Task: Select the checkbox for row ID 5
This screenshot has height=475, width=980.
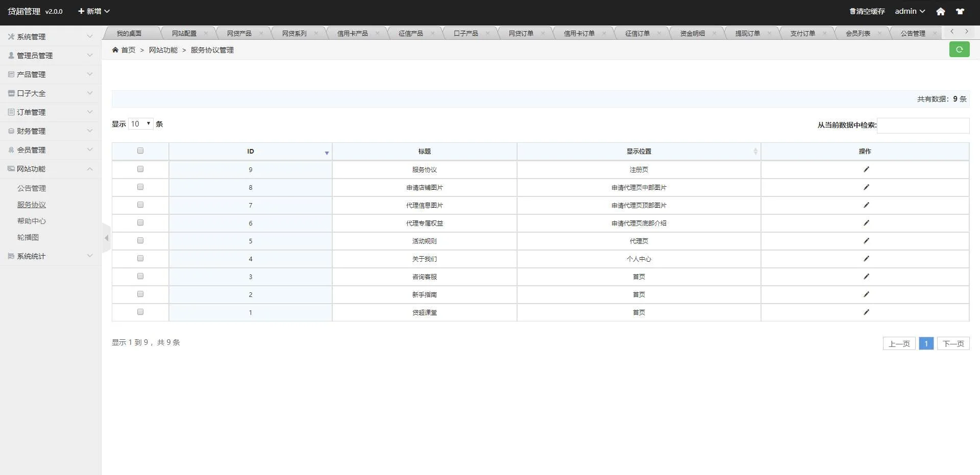Action: [x=140, y=240]
